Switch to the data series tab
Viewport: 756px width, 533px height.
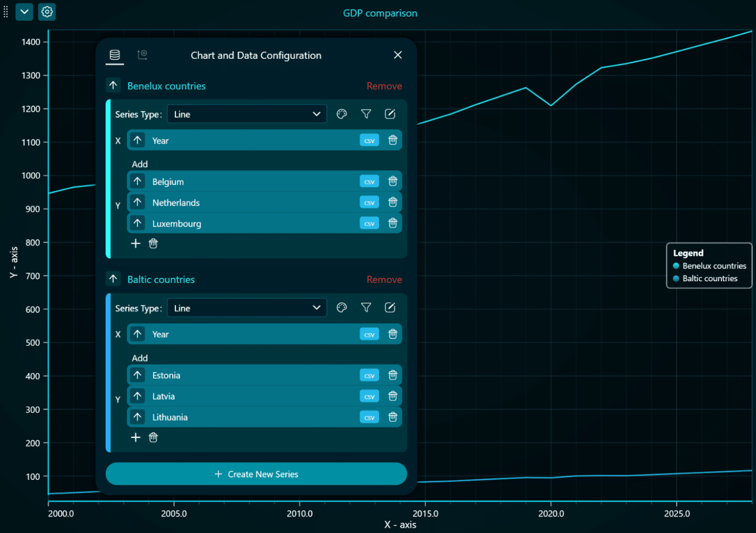tap(115, 55)
